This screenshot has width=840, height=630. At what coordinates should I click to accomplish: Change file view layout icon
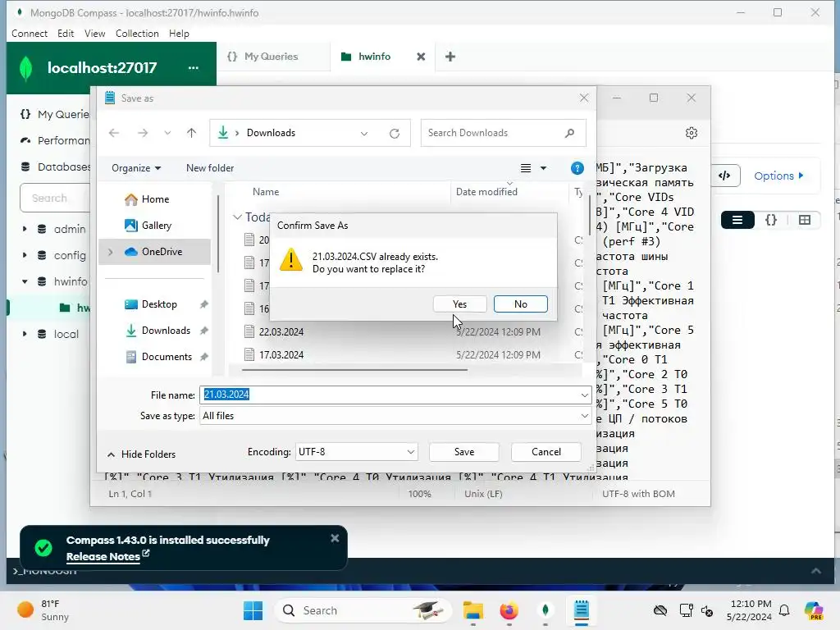coord(526,168)
